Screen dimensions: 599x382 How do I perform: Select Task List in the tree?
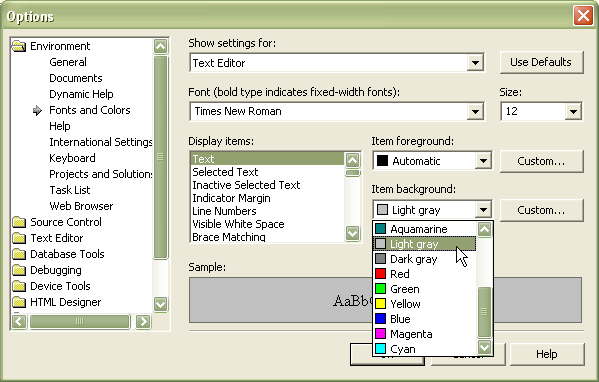point(70,190)
